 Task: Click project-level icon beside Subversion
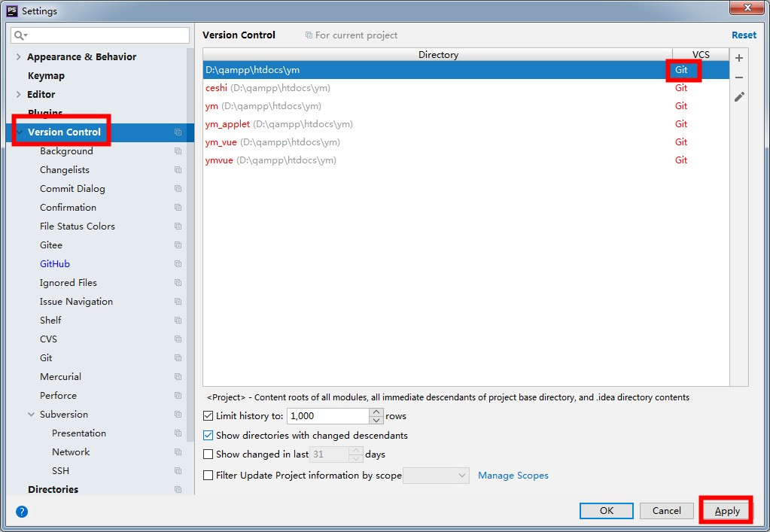(x=178, y=414)
